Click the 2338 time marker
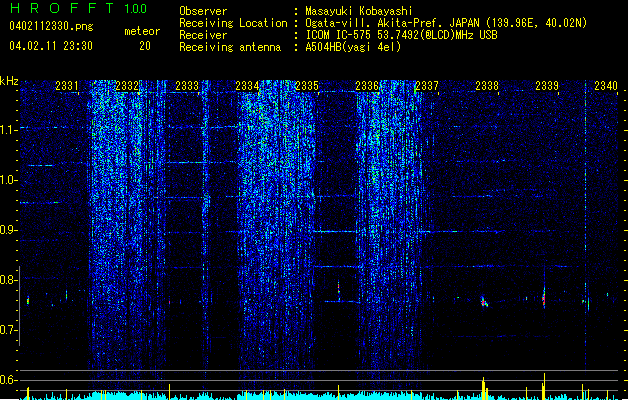This screenshot has width=629, height=400. tap(487, 86)
